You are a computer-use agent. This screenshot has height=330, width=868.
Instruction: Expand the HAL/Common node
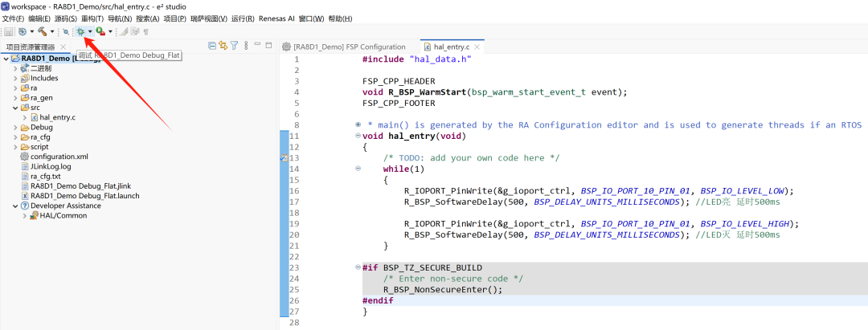pyautogui.click(x=25, y=215)
